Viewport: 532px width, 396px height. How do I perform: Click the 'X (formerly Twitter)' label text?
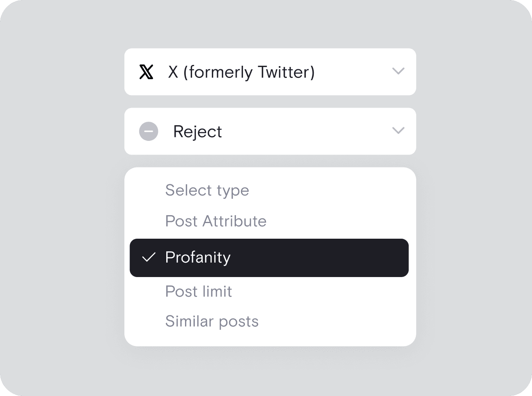(241, 72)
